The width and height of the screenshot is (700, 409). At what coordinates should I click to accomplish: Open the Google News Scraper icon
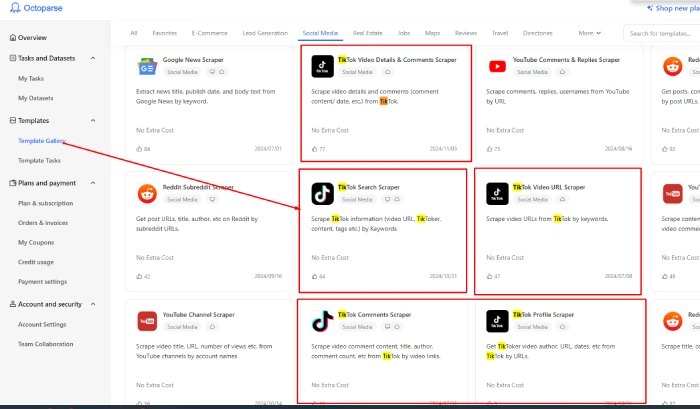147,67
